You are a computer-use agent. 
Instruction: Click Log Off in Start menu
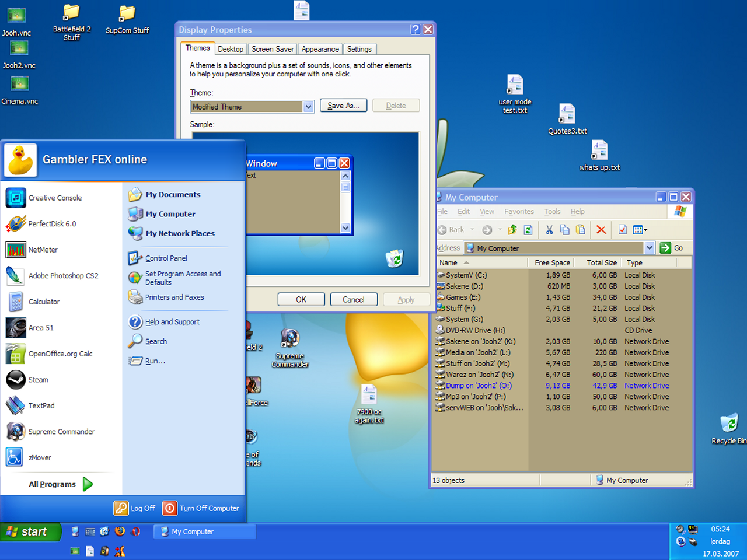pyautogui.click(x=135, y=508)
